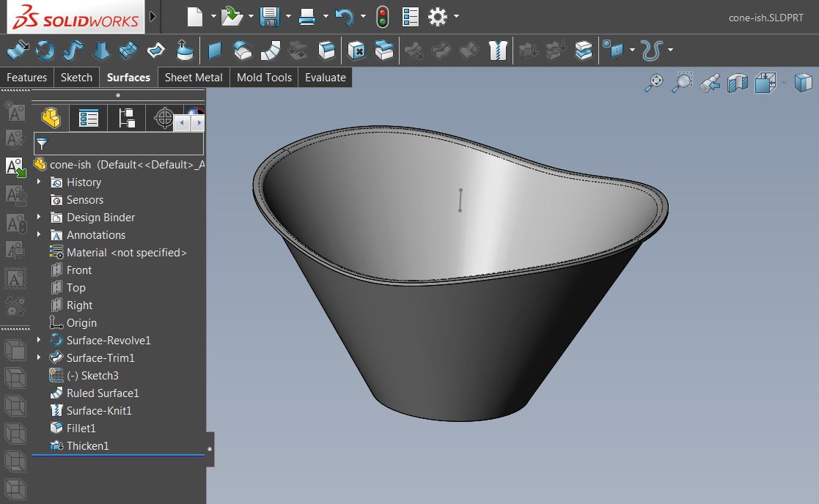Open the Evaluate tab
This screenshot has height=504, width=819.
point(325,78)
